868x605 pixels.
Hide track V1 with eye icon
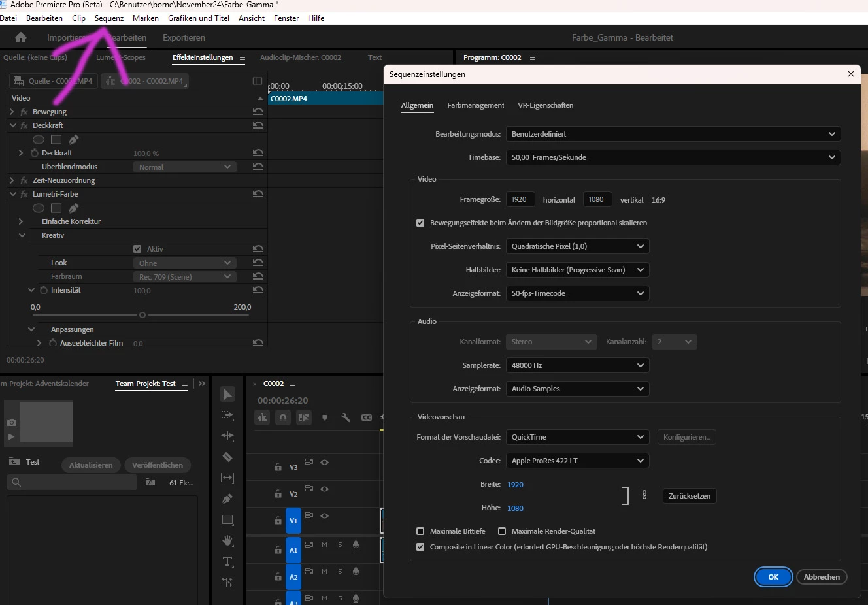point(324,515)
